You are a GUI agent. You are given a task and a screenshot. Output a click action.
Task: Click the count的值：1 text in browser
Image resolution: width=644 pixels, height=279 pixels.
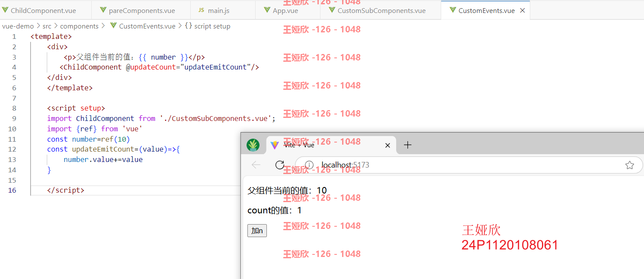[x=275, y=210]
